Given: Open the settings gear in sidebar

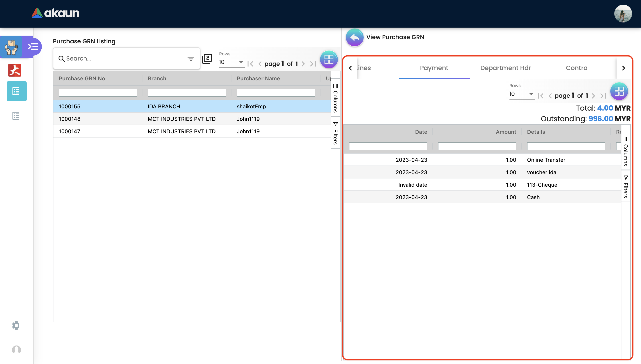Looking at the screenshot, I should (x=16, y=325).
